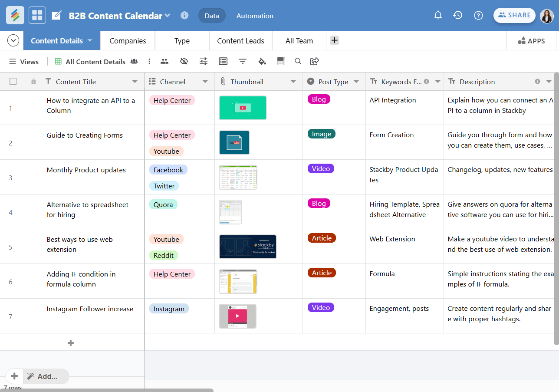Open customize columns sliders icon
559x392 pixels.
(204, 61)
